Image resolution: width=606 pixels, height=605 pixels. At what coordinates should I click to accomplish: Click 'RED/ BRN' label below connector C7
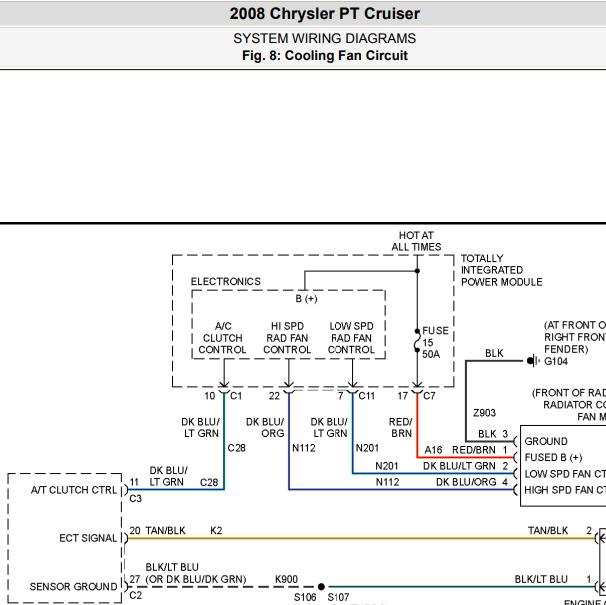(x=400, y=427)
